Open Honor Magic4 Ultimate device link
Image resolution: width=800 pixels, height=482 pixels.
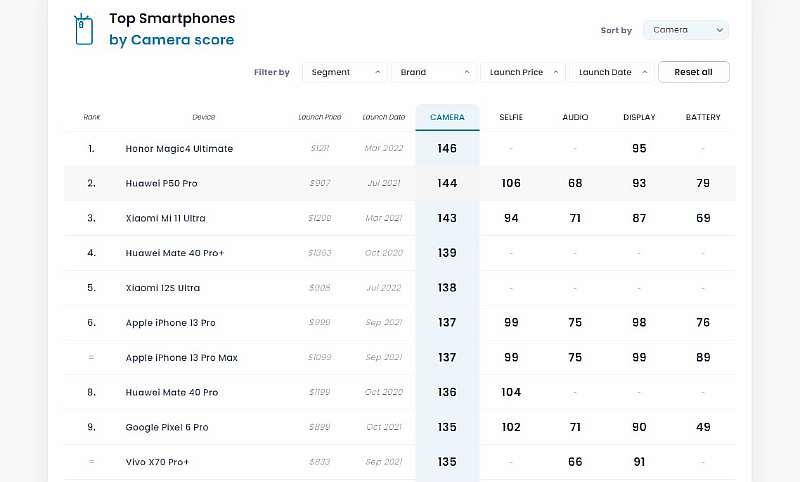point(179,149)
